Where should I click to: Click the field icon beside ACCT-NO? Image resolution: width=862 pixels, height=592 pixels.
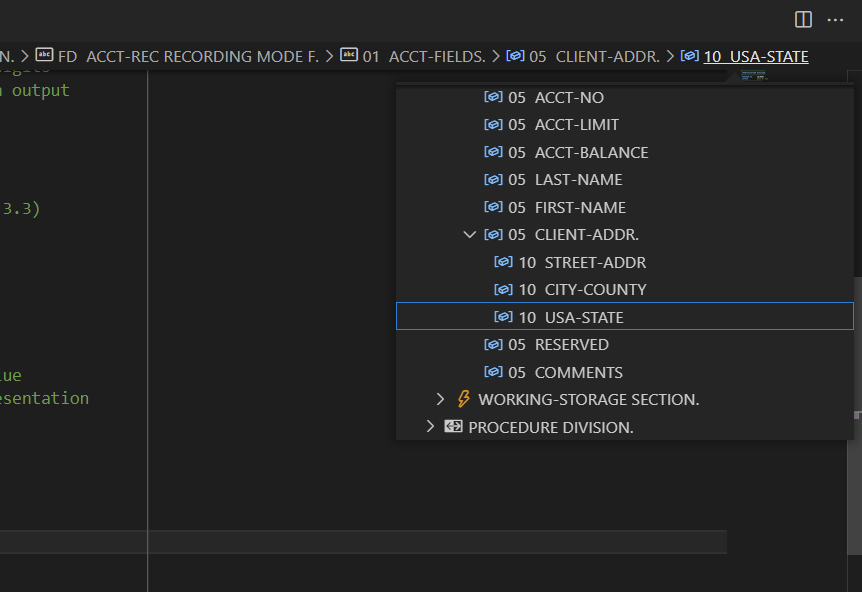[493, 97]
